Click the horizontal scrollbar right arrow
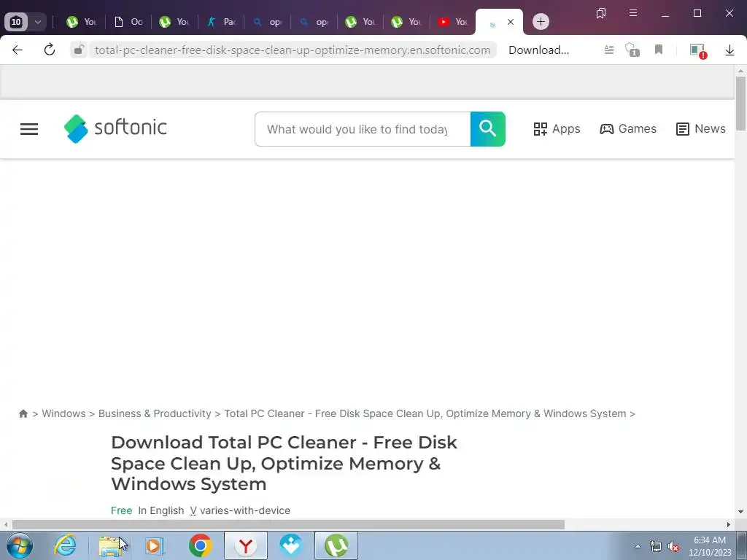747x560 pixels. (x=729, y=524)
